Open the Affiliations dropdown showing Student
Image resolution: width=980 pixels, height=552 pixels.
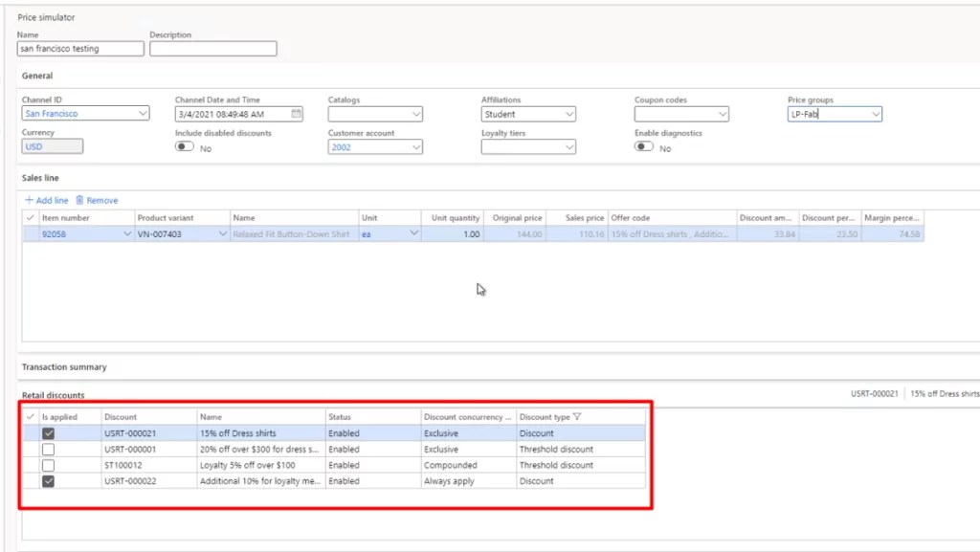tap(569, 114)
